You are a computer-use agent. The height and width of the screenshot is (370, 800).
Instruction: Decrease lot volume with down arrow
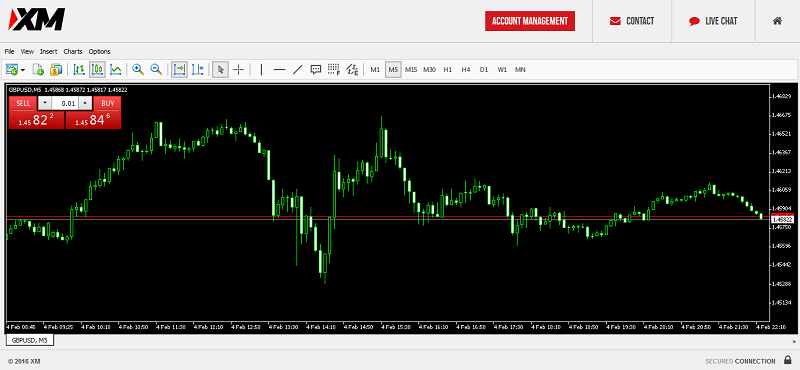pyautogui.click(x=45, y=103)
